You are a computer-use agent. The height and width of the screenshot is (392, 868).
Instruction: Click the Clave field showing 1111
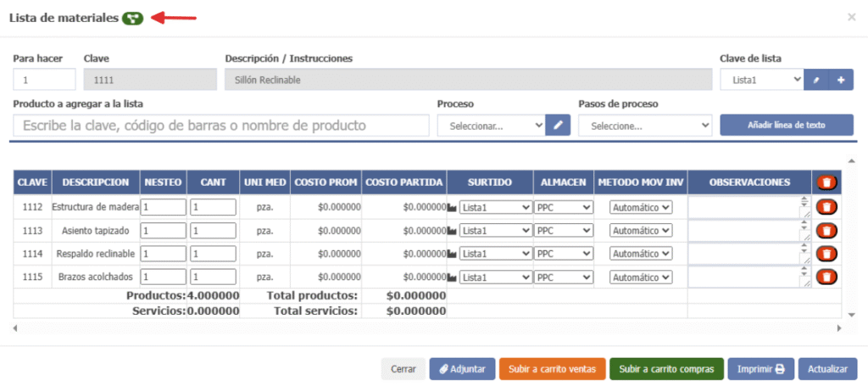[150, 80]
